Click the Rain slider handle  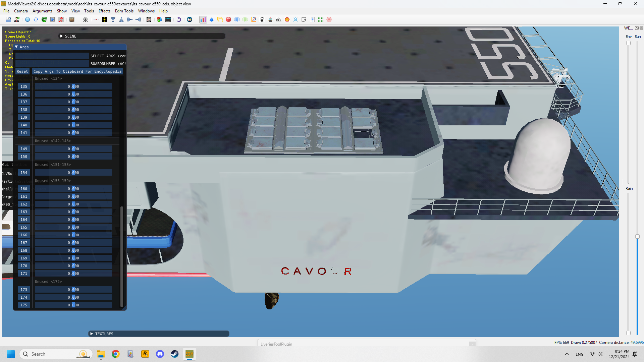pyautogui.click(x=629, y=333)
